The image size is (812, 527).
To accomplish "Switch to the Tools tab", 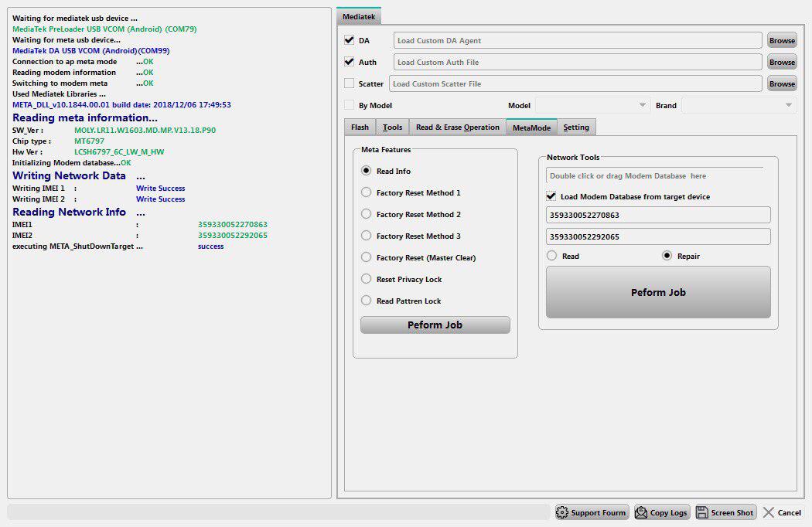I will [x=393, y=127].
